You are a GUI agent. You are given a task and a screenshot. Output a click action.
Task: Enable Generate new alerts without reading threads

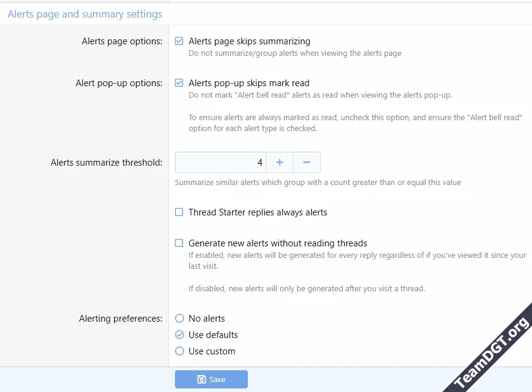pos(179,243)
